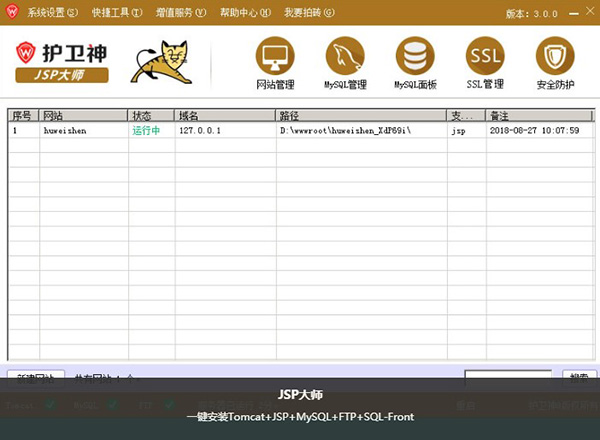Click the 我要拍砖 feedback menu
Screen dimensions: 600x440
(308, 14)
